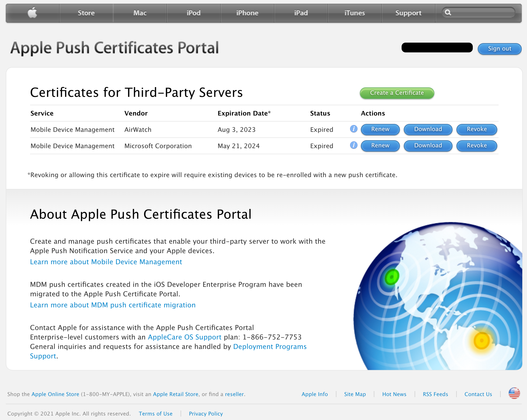527x420 pixels.
Task: Open Learn more about Mobile Device Management
Action: tap(106, 262)
